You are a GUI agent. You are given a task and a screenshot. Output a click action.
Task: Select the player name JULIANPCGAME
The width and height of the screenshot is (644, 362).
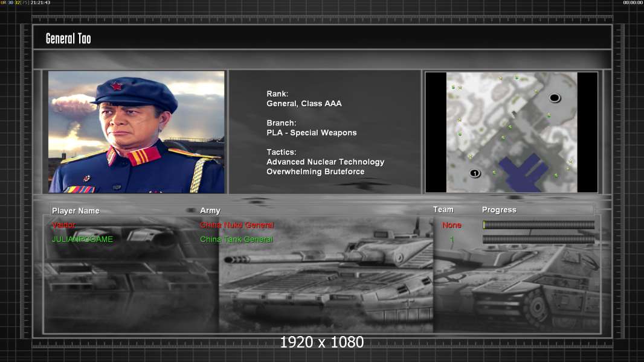tap(82, 240)
